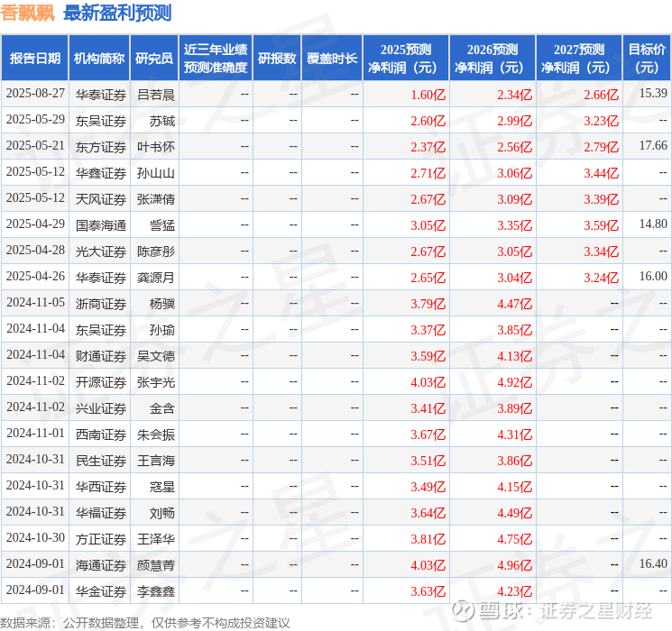672x631 pixels.
Task: Click the 财通证券 institution cell
Action: pyautogui.click(x=101, y=356)
